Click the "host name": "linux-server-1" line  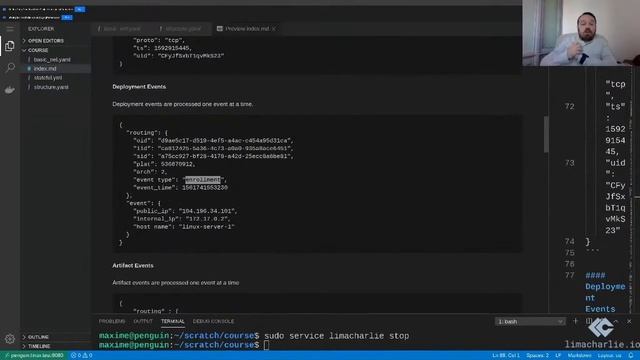[x=184, y=227]
